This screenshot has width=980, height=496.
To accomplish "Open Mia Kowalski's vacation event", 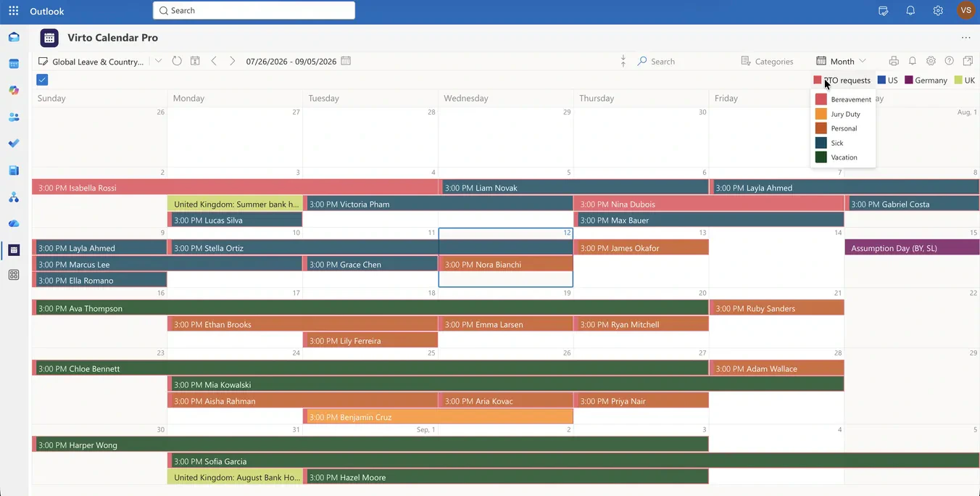I will [x=505, y=384].
